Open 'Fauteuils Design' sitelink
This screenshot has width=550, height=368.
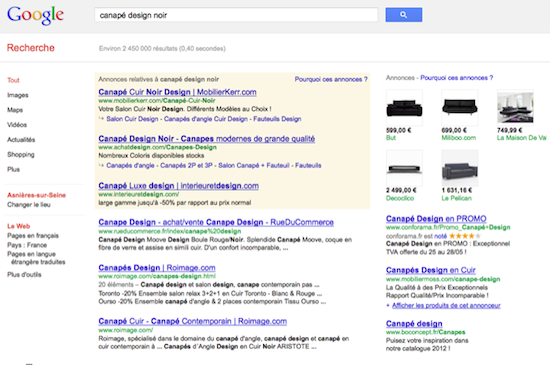click(x=277, y=119)
